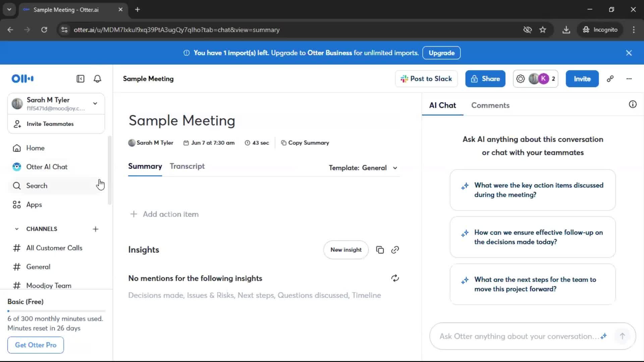Open notifications bell
The width and height of the screenshot is (644, 362).
click(97, 79)
